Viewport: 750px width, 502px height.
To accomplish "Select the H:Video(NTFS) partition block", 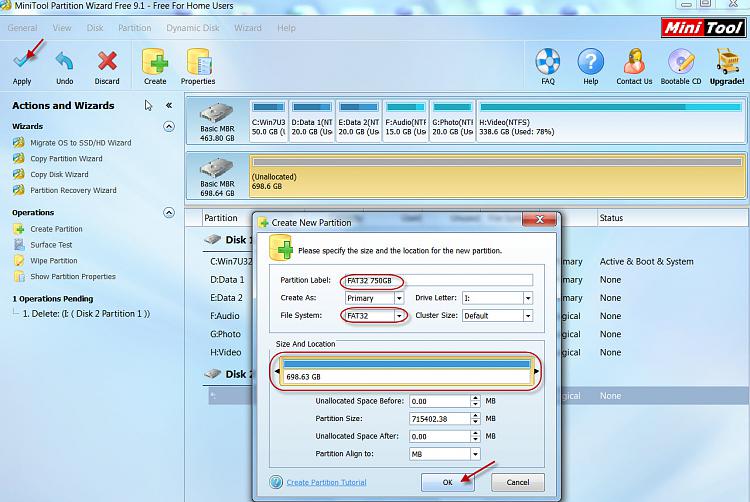I will [x=610, y=121].
